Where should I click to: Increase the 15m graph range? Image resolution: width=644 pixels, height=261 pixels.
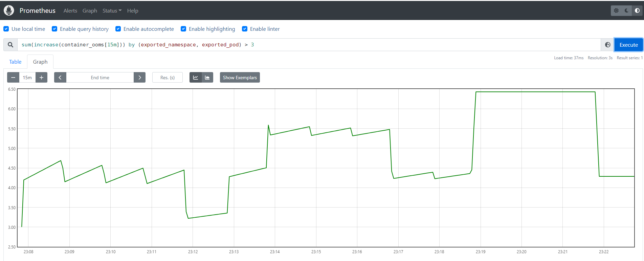point(41,78)
